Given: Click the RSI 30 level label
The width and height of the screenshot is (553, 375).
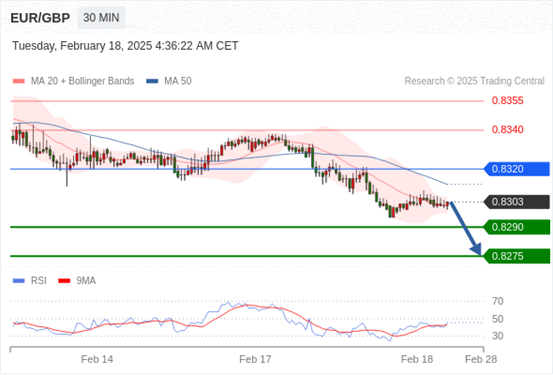Looking at the screenshot, I should pos(498,336).
